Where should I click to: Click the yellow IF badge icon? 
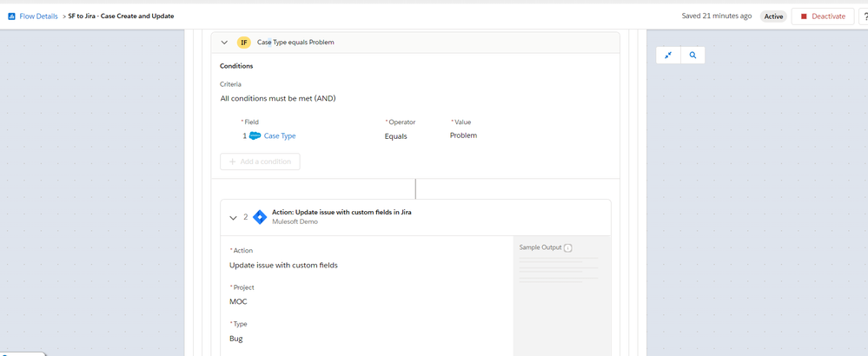tap(243, 43)
